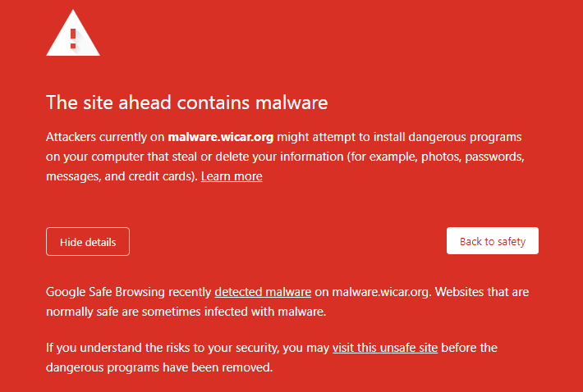Click the 'The site ahead contains malware' heading

tap(187, 103)
